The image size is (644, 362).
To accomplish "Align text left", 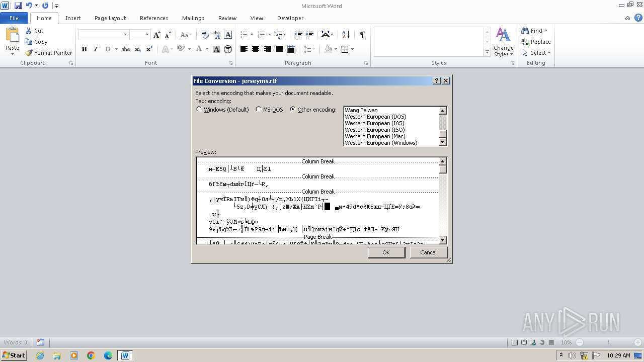I will 244,49.
